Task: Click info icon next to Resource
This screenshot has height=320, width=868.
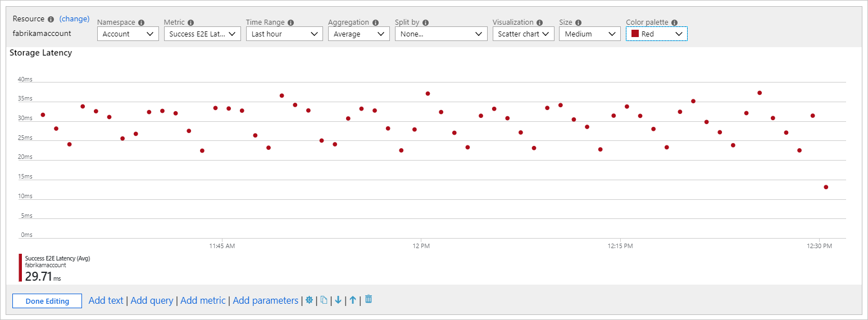Action: [51, 19]
